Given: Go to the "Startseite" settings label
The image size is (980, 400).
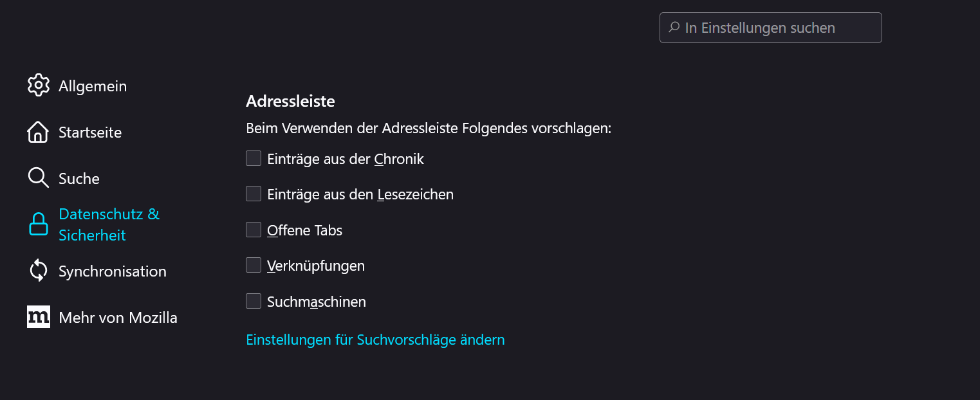Looking at the screenshot, I should (x=90, y=132).
